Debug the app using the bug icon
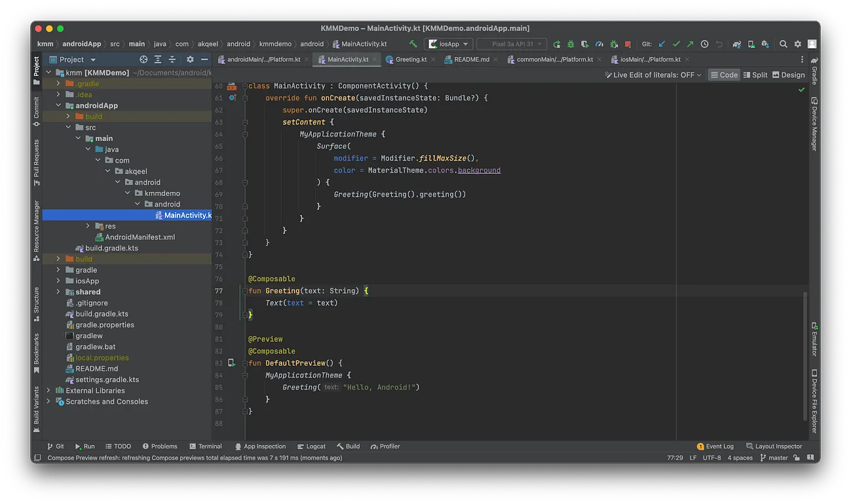Screen dimensions: 851x504 tap(570, 44)
